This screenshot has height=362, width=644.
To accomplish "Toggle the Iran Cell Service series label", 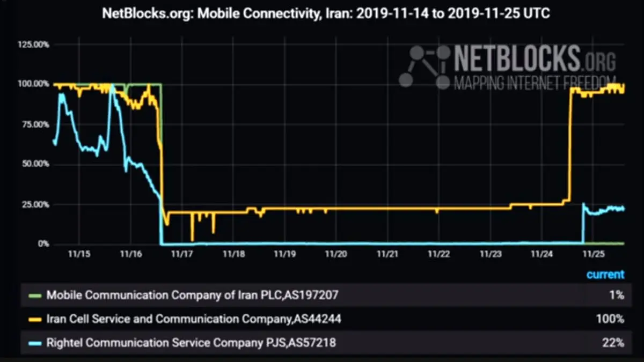I will point(194,319).
